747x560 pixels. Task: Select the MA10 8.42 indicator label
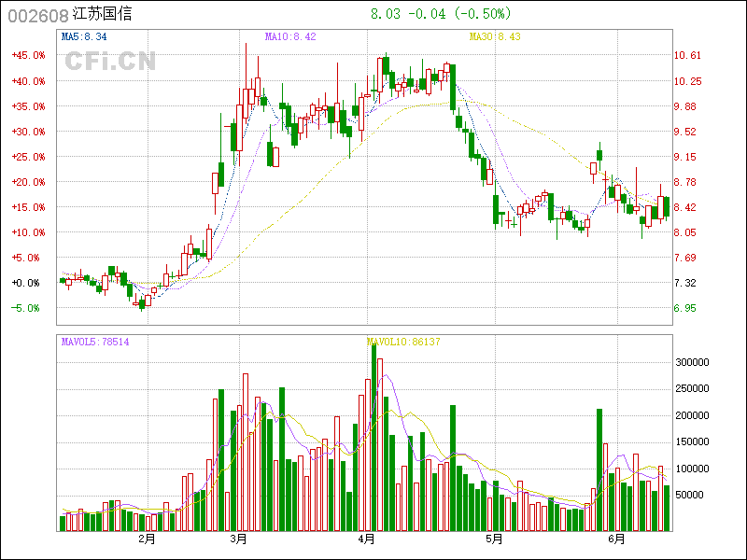290,36
